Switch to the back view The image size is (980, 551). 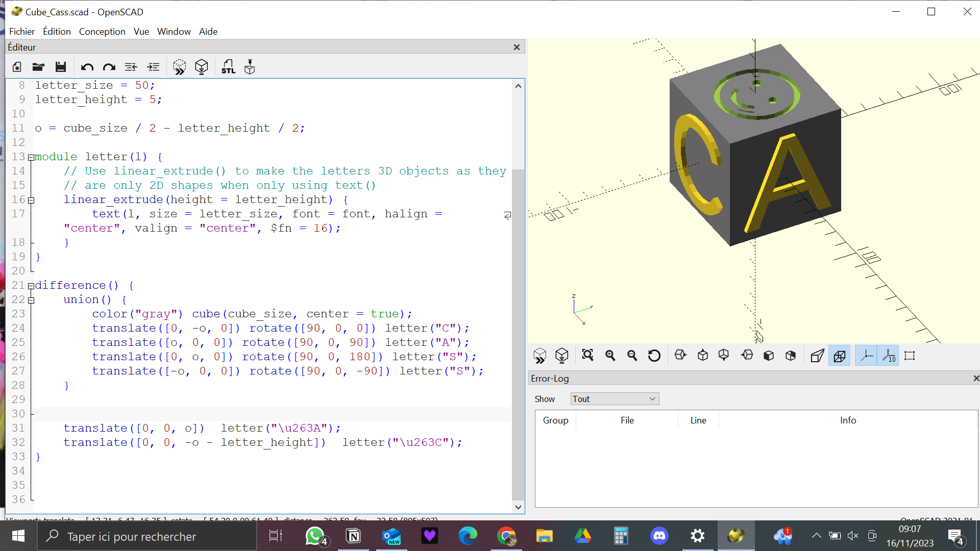[x=791, y=356]
